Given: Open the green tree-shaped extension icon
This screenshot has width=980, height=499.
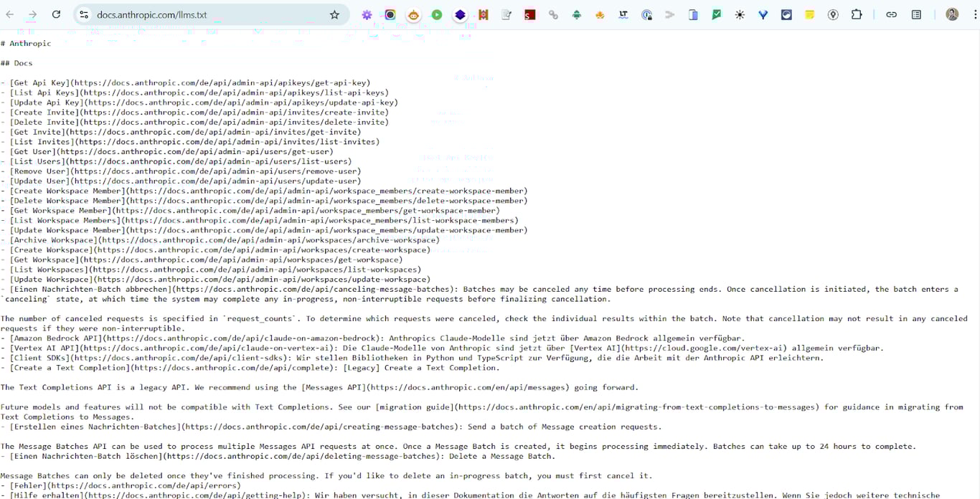Looking at the screenshot, I should tap(577, 14).
